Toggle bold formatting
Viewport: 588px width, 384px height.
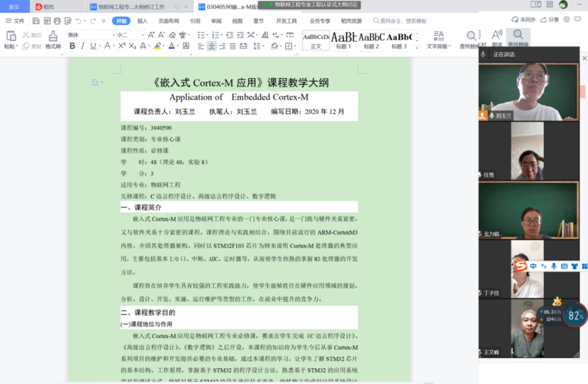point(72,46)
